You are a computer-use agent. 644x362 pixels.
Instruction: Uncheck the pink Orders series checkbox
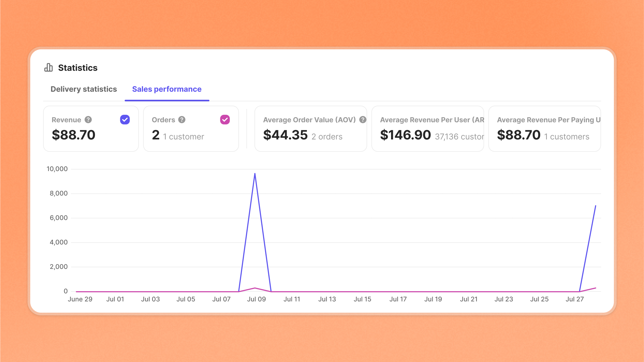(225, 120)
